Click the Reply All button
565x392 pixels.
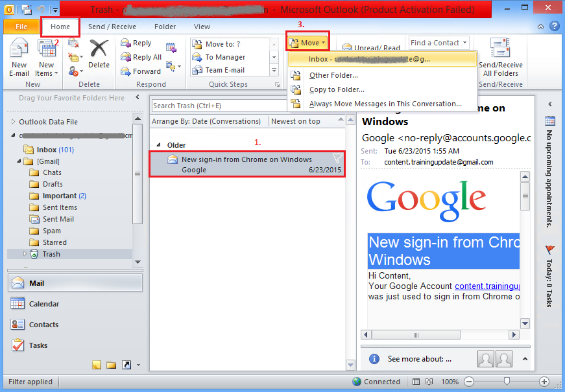pos(141,57)
